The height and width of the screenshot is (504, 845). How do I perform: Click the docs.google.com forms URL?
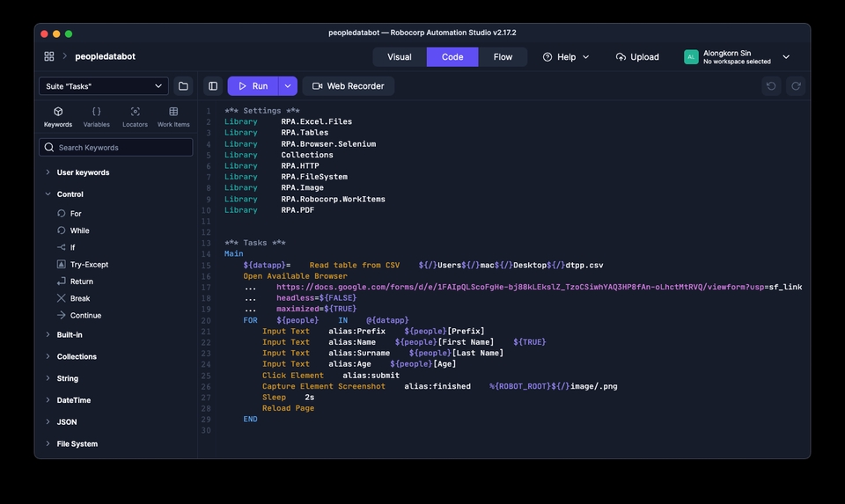tap(539, 287)
